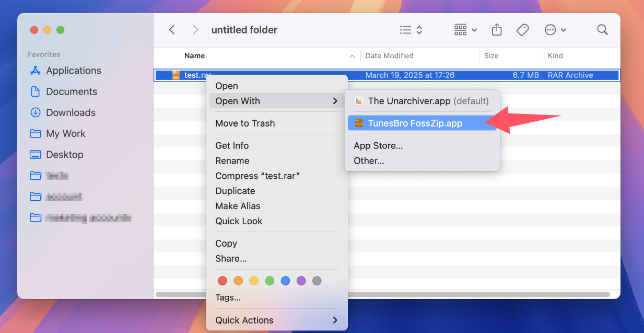
Task: Apply the blue tag color
Action: pos(285,281)
